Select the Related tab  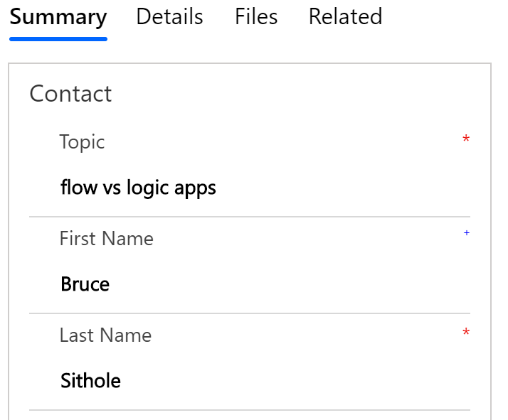[x=345, y=17]
